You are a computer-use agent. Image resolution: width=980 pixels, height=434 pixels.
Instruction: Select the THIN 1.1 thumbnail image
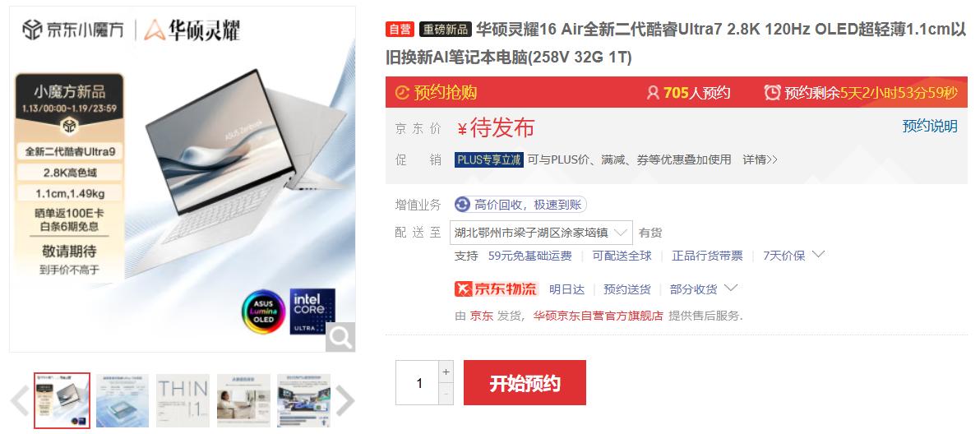pyautogui.click(x=183, y=400)
